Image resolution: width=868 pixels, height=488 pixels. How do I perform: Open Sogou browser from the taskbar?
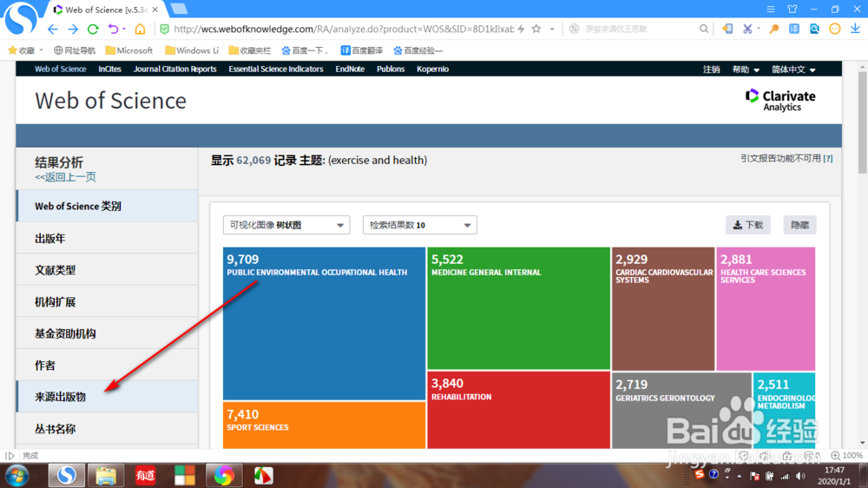(66, 476)
